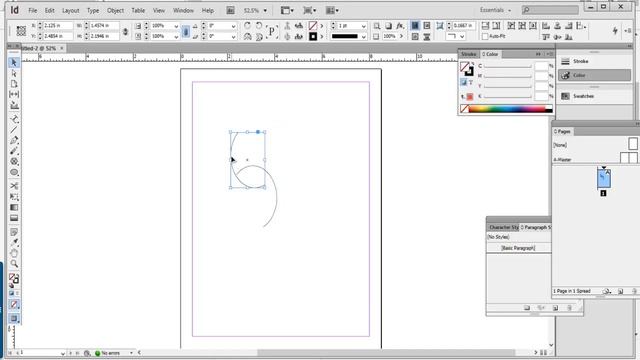Click the page 1 thumbnail in Pages panel
This screenshot has height=360, width=640.
click(x=604, y=179)
